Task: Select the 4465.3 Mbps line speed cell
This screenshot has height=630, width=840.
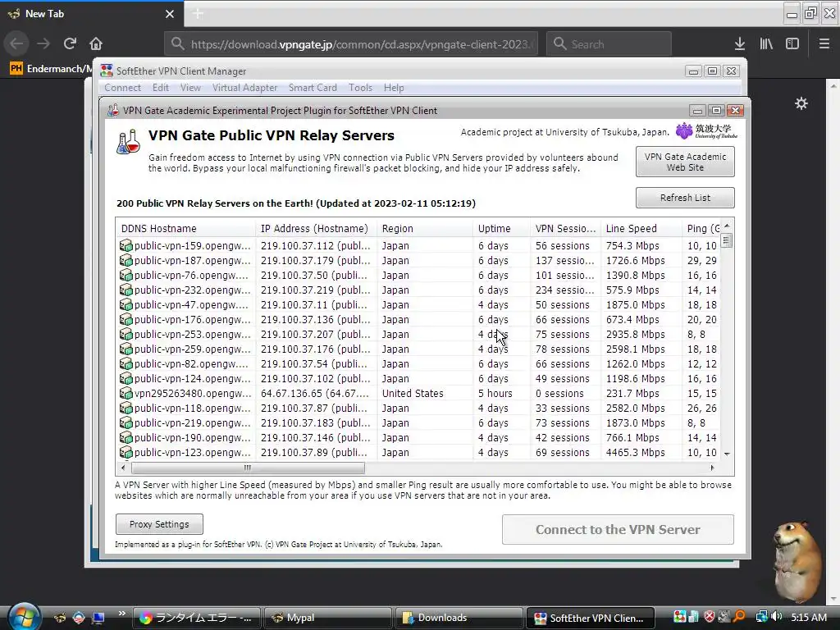Action: tap(636, 452)
